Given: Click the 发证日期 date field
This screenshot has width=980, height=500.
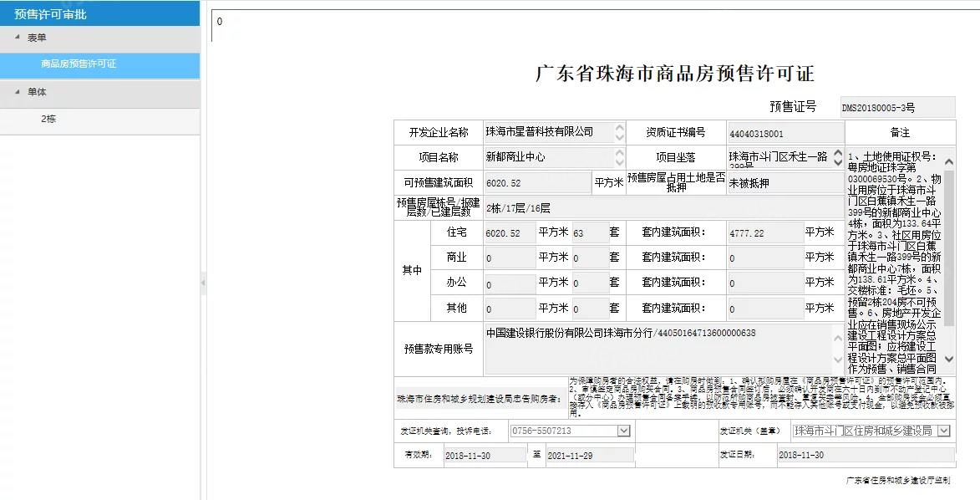Looking at the screenshot, I should coord(866,455).
